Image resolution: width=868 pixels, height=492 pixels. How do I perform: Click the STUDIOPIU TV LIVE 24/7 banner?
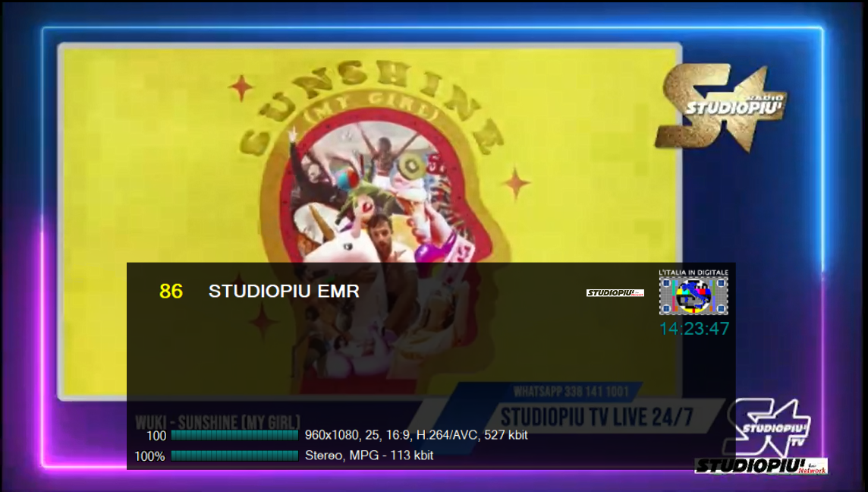596,417
